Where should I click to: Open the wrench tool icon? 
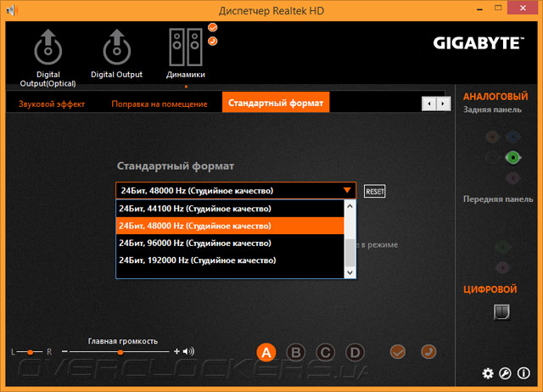click(505, 373)
